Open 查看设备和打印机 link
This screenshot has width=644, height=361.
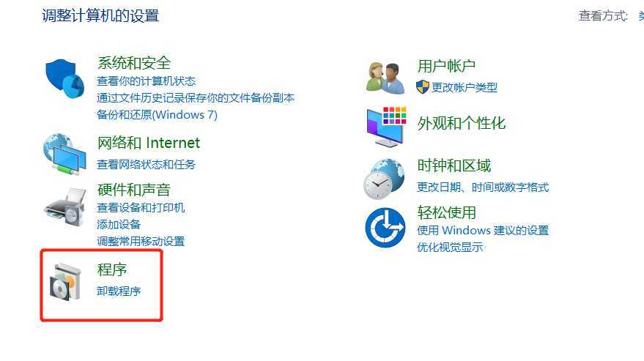(141, 208)
